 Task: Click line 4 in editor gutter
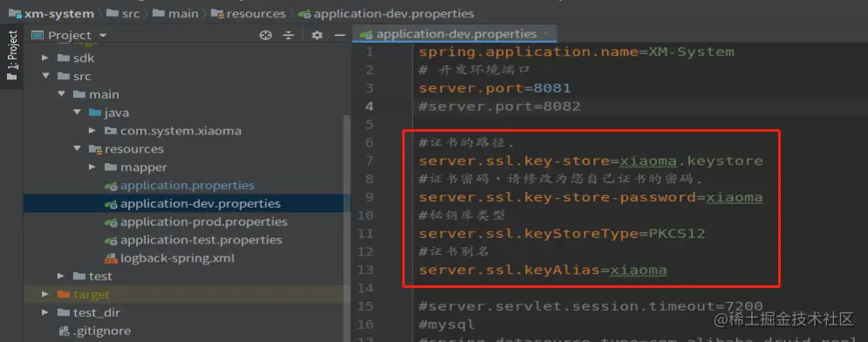369,106
